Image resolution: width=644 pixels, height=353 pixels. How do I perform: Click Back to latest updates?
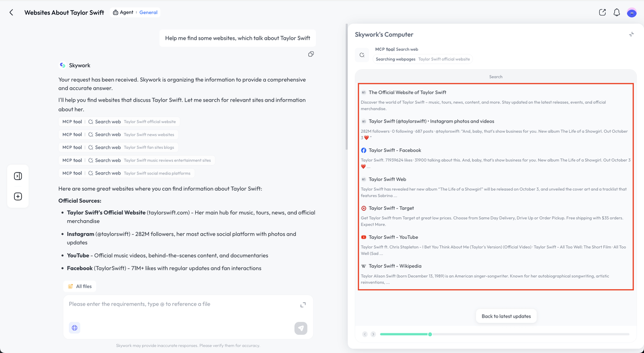(x=506, y=316)
